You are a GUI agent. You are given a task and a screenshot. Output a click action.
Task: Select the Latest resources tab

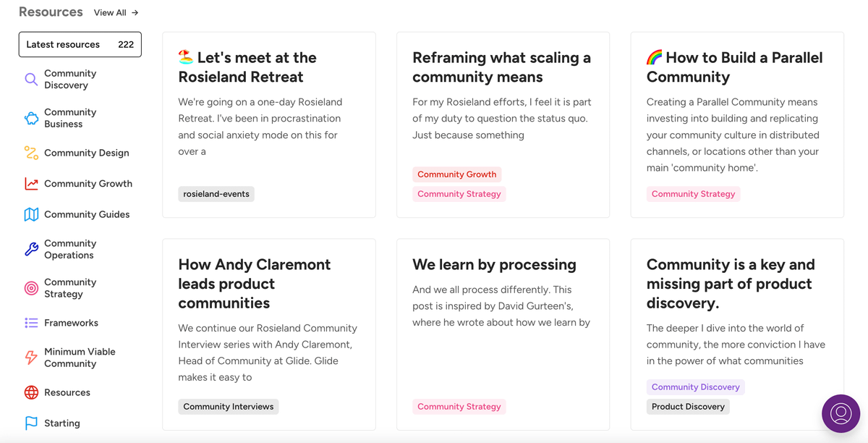(80, 44)
